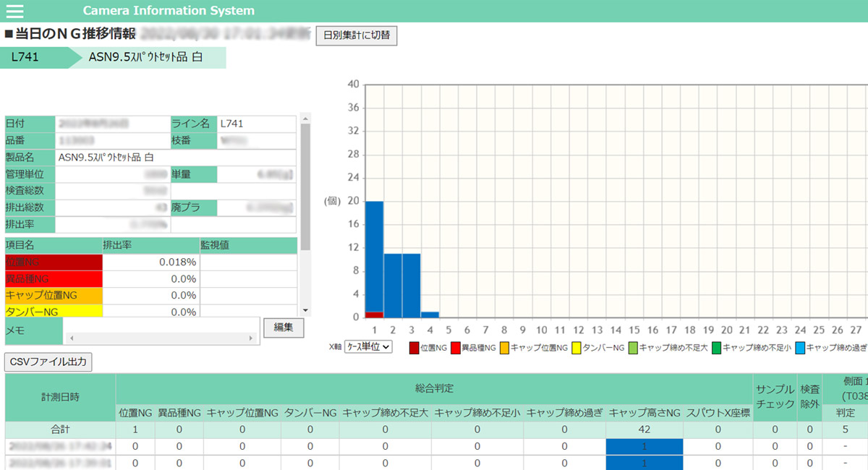Image resolution: width=868 pixels, height=470 pixels.
Task: Click the 位置NG dark red legend swatch
Action: (x=414, y=348)
